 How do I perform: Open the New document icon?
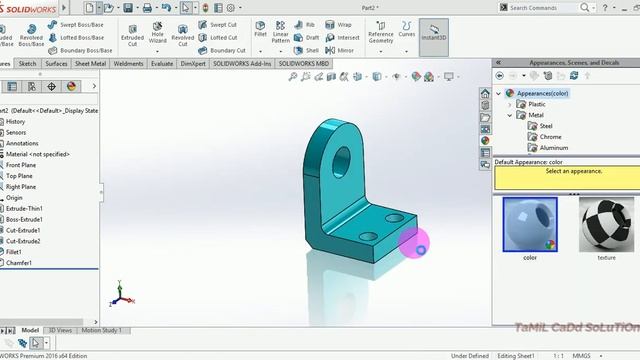(x=89, y=8)
